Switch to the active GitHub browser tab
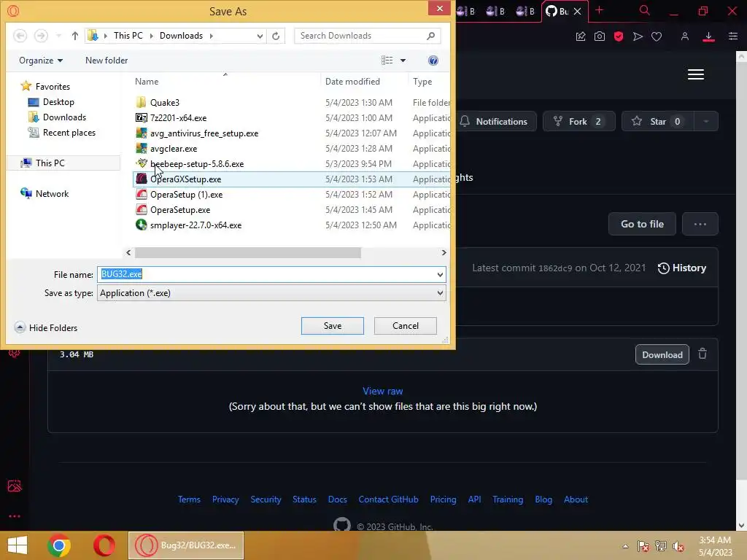 (558, 12)
